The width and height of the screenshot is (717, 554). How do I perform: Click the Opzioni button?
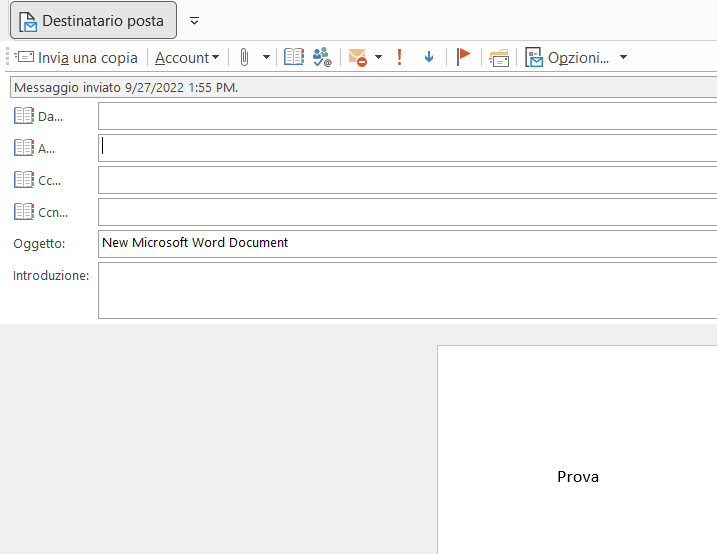click(567, 58)
